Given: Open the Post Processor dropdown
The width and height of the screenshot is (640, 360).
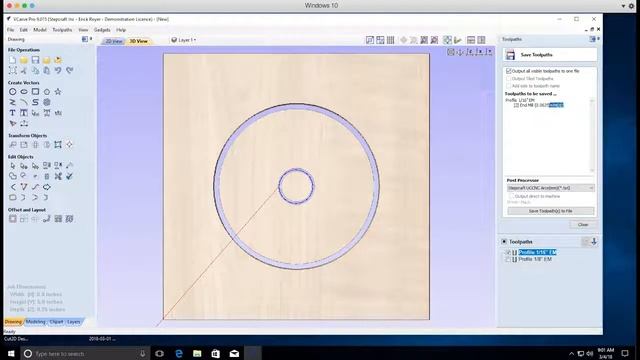Looking at the screenshot, I should 551,188.
